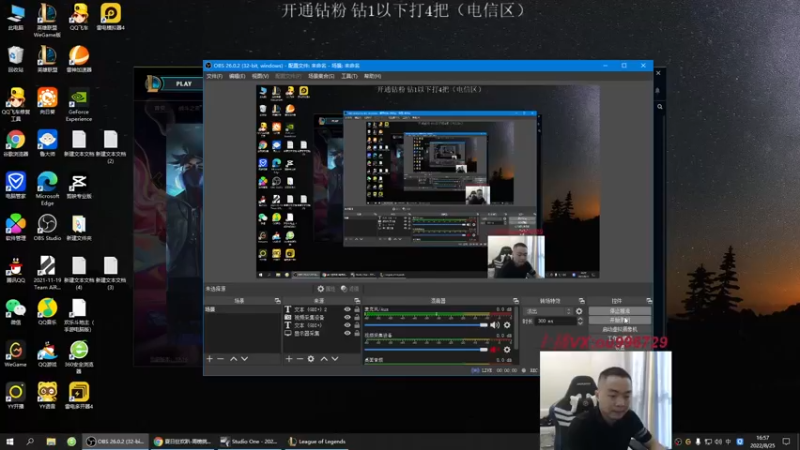Open the WeChat desktop icon
The width and height of the screenshot is (800, 450).
pyautogui.click(x=15, y=312)
